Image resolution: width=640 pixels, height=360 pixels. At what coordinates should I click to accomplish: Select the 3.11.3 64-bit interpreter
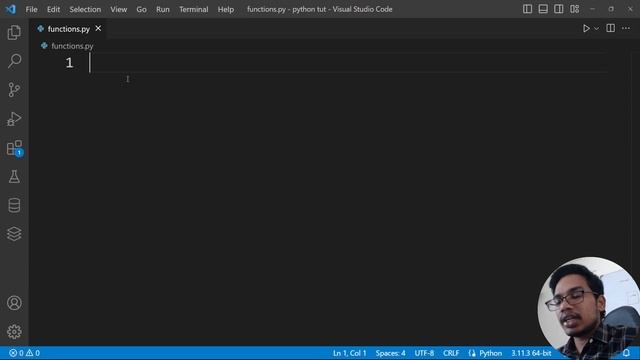[531, 353]
